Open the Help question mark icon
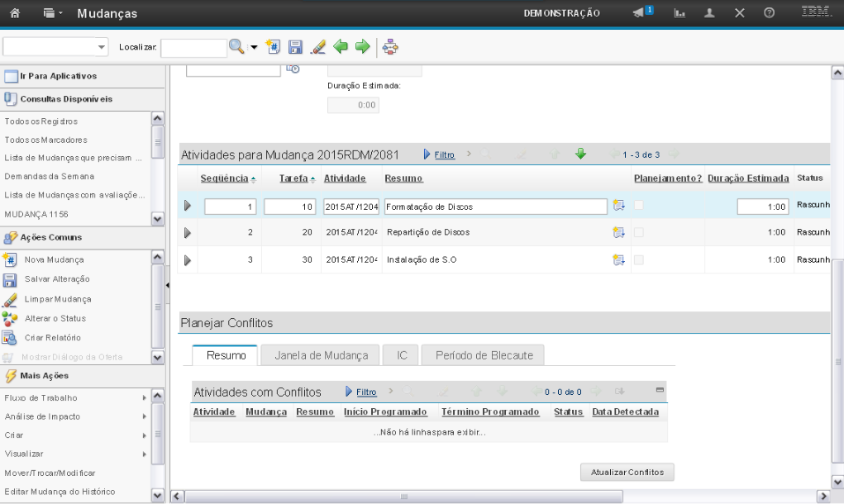The height and width of the screenshot is (504, 844). coord(769,13)
